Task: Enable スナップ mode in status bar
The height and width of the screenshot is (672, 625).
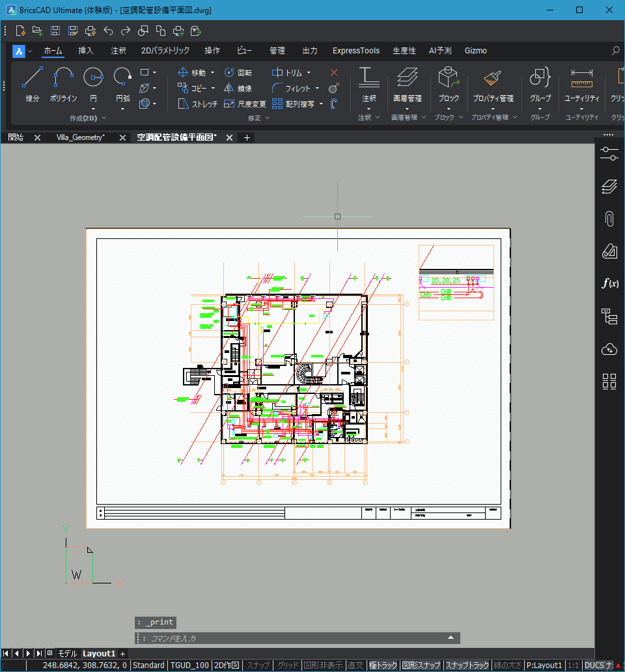Action: [257, 665]
